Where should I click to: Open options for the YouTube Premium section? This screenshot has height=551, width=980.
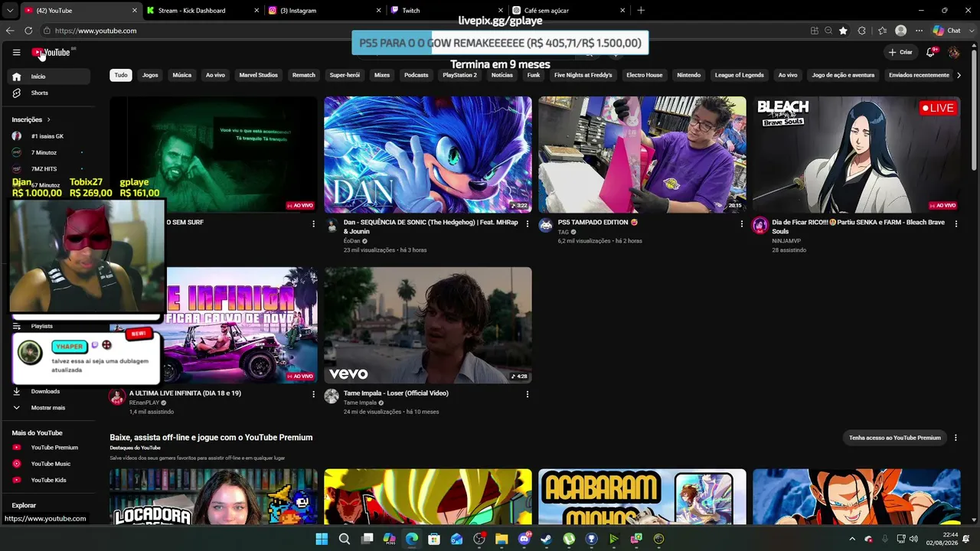[955, 438]
